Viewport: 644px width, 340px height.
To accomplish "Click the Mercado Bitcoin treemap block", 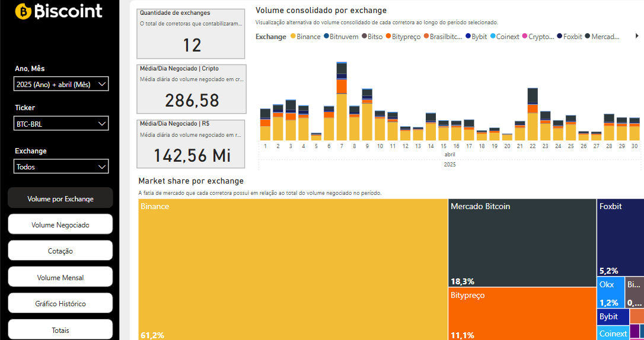I will tap(522, 242).
